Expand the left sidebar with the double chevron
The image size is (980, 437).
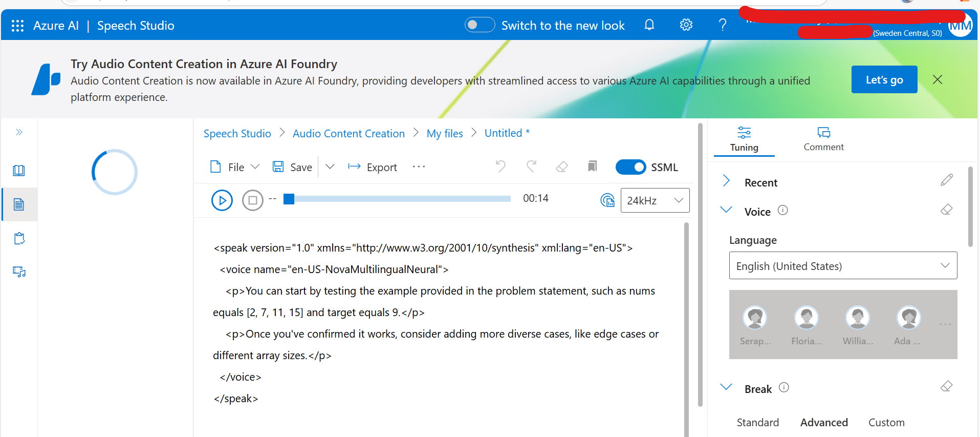tap(19, 132)
